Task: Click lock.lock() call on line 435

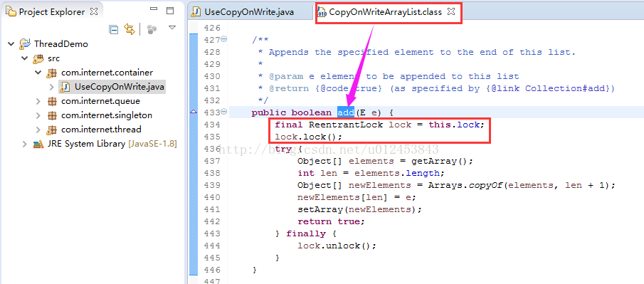Action: coord(308,137)
